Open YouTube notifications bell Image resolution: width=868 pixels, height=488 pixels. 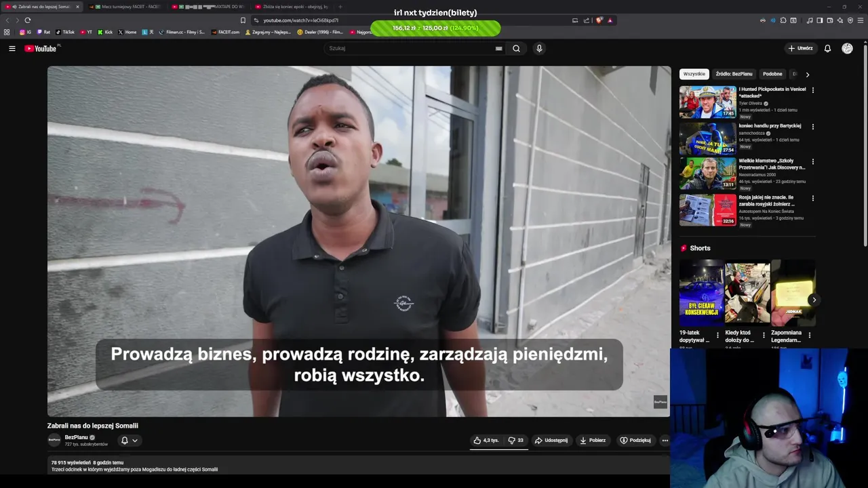(827, 48)
